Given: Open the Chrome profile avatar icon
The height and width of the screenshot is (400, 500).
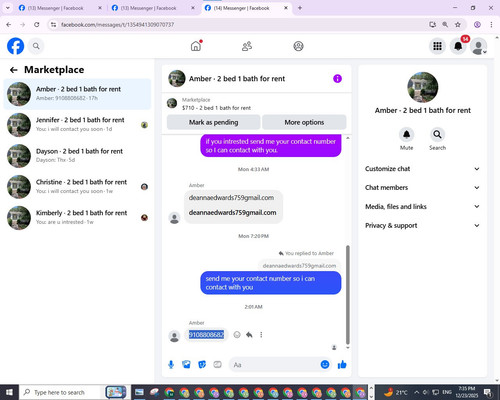Looking at the screenshot, I should coord(477,24).
